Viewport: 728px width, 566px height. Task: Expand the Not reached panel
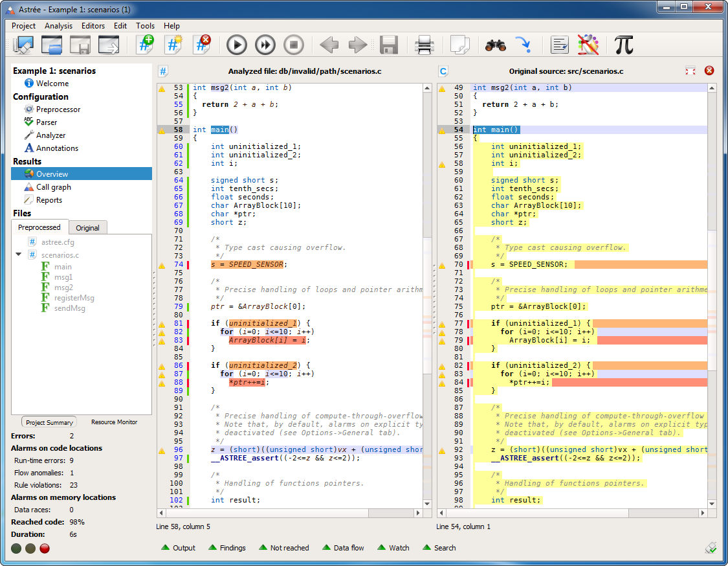[x=283, y=548]
